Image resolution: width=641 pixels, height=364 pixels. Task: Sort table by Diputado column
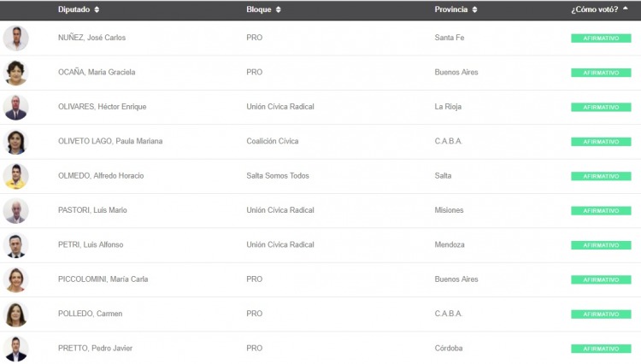click(x=79, y=9)
